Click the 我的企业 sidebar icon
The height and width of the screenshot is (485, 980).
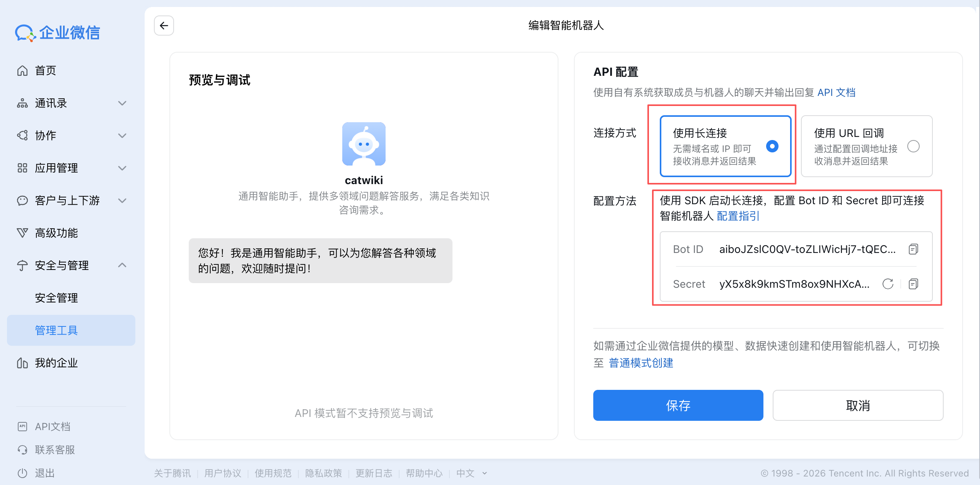(22, 363)
